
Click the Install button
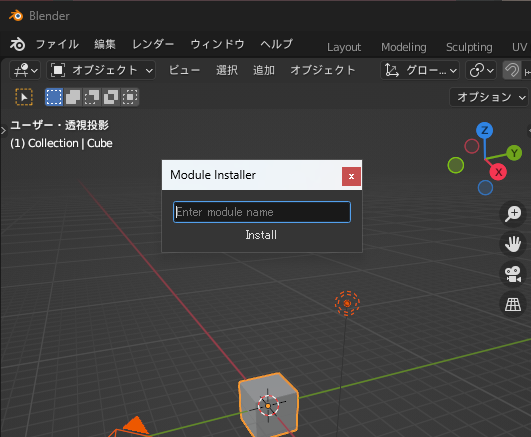tap(261, 235)
